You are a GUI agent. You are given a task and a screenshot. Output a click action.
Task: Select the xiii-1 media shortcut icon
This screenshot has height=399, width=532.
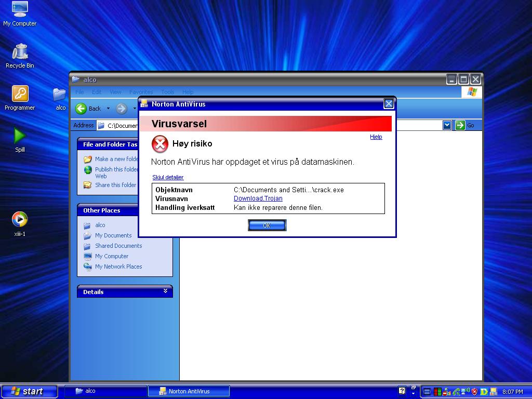(20, 223)
